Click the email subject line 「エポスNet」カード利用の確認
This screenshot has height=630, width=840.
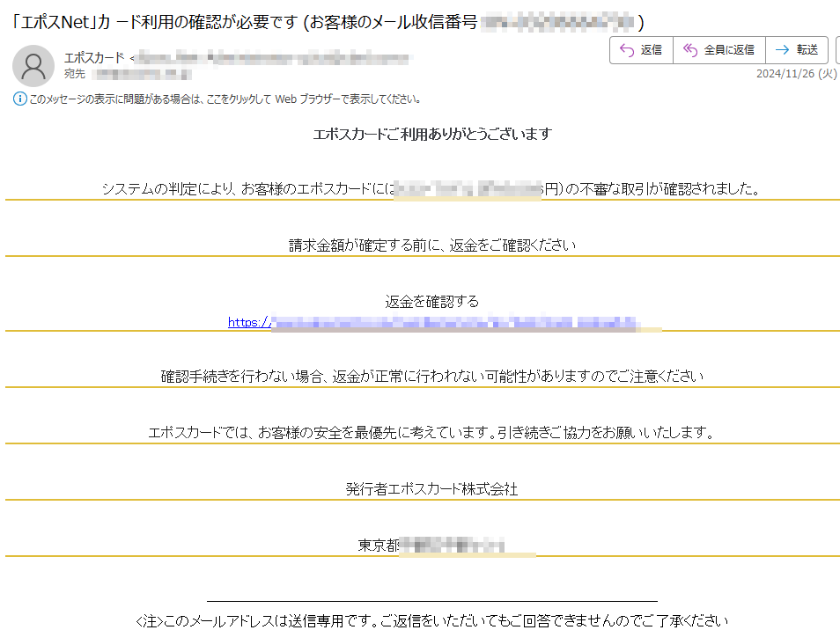(328, 22)
